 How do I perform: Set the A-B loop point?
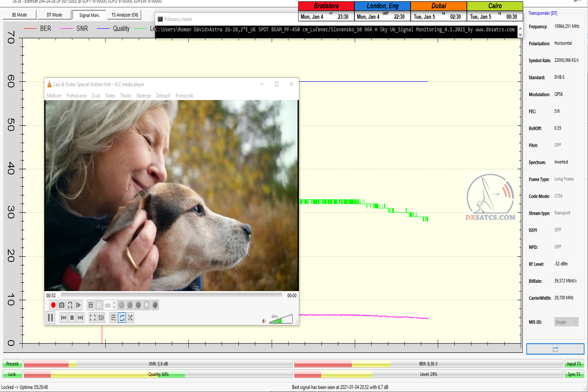70,305
